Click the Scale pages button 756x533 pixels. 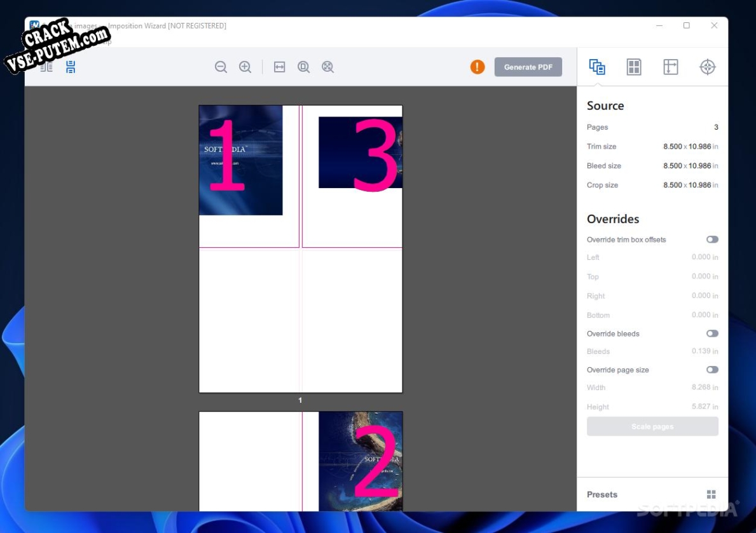pyautogui.click(x=652, y=426)
